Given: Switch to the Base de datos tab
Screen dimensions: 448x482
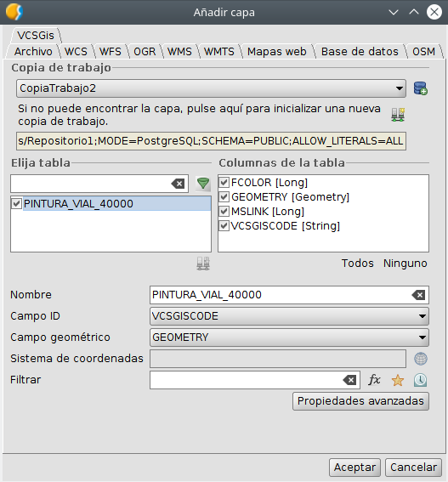Looking at the screenshot, I should point(360,51).
